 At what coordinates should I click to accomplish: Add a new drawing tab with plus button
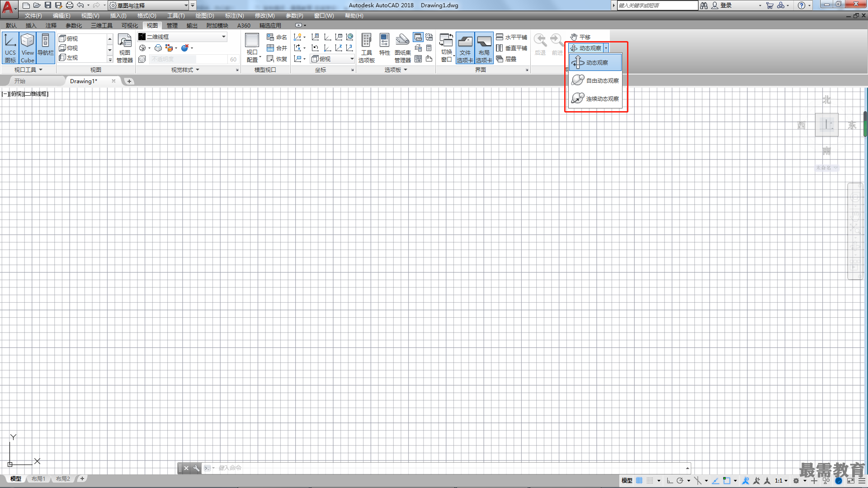click(x=129, y=81)
